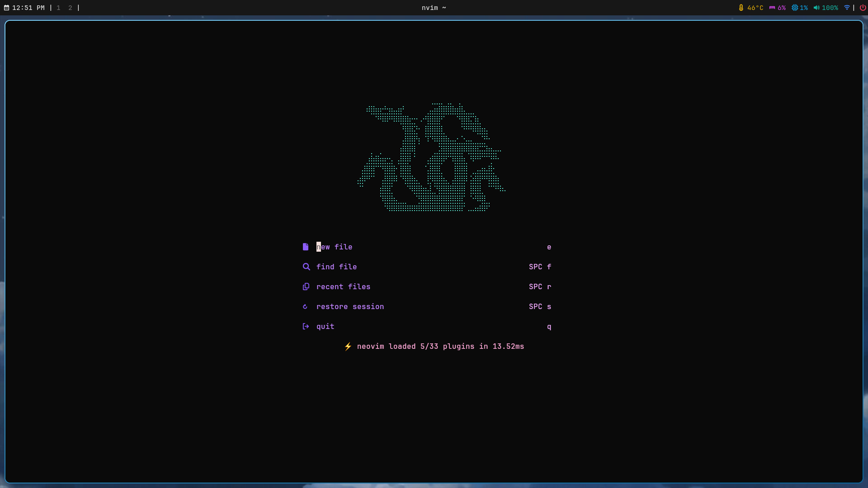
Task: Select the "find file" menu entry
Action: pyautogui.click(x=336, y=267)
